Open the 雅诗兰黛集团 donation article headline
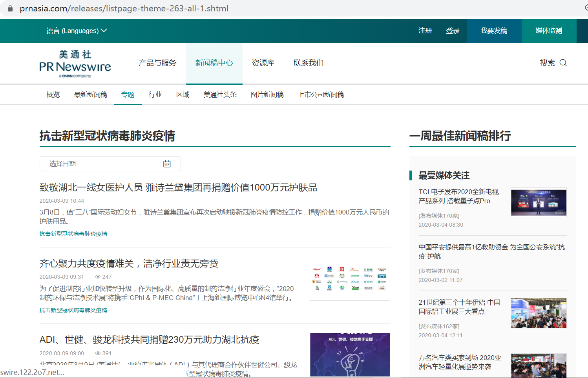The height and width of the screenshot is (378, 588). tap(178, 187)
